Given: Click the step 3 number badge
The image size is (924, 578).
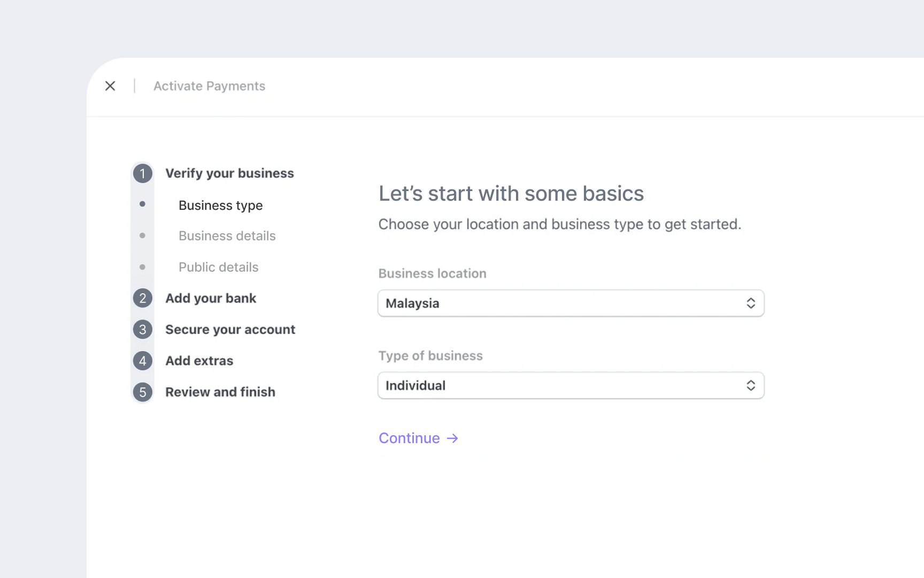Looking at the screenshot, I should [x=143, y=330].
